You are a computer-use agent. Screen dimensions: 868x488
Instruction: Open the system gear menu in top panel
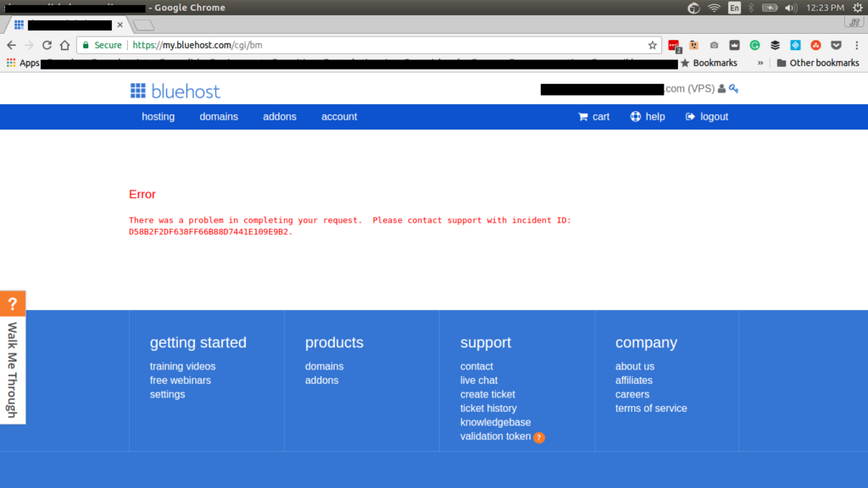pyautogui.click(x=858, y=8)
